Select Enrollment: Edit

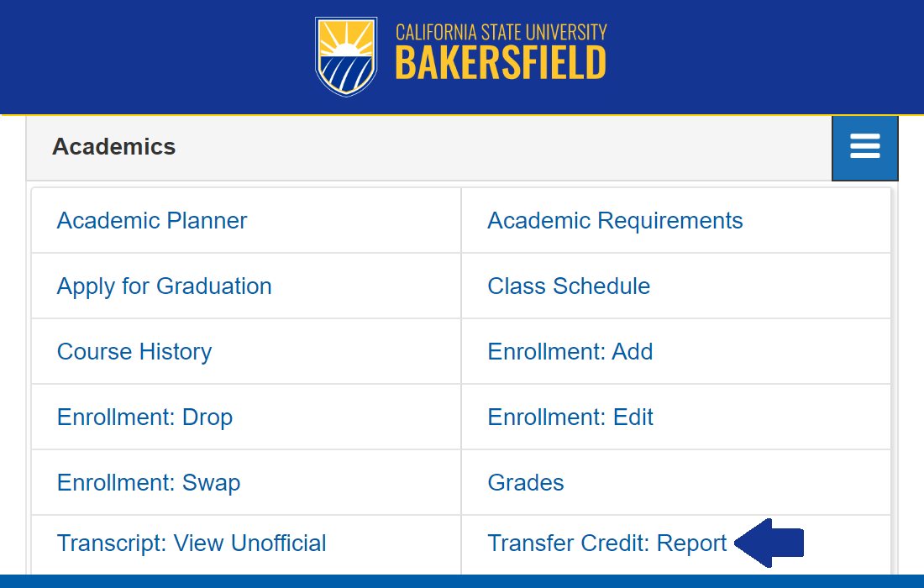click(570, 417)
